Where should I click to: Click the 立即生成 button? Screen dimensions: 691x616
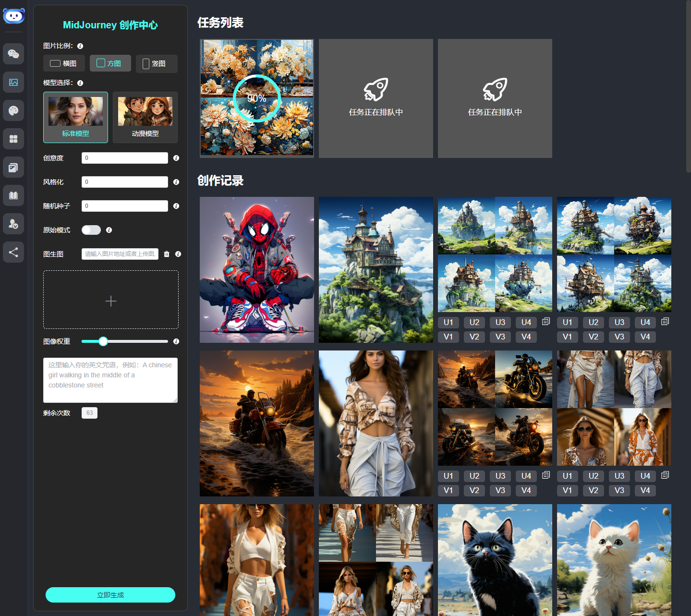110,595
